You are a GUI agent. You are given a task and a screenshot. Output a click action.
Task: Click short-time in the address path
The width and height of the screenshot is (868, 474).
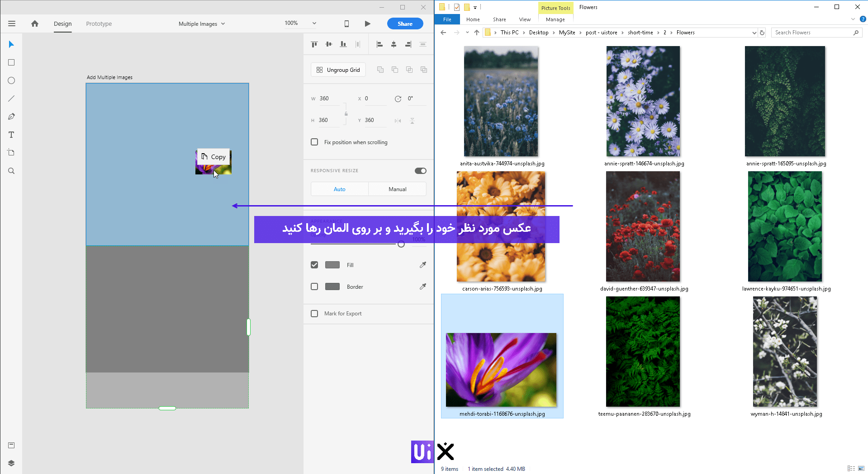[640, 33]
